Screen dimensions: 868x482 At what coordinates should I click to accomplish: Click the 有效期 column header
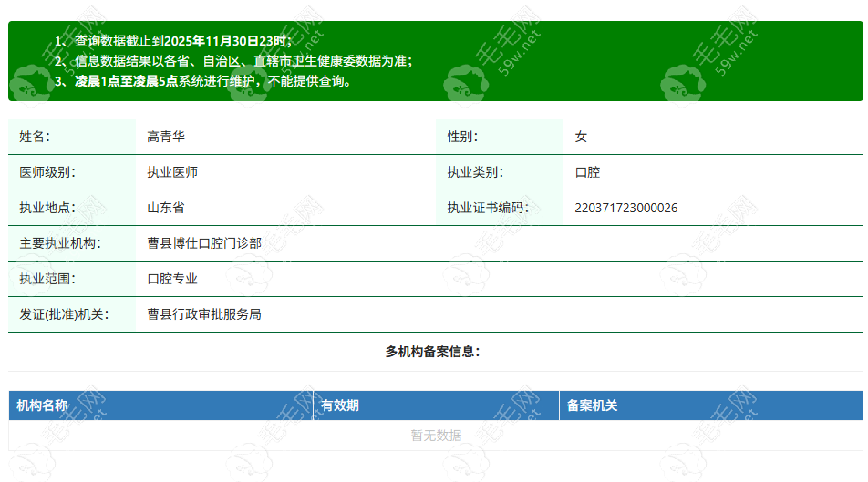(x=436, y=405)
